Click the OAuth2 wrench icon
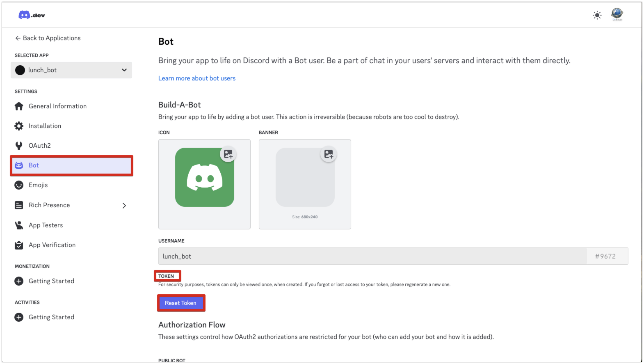 (x=19, y=146)
